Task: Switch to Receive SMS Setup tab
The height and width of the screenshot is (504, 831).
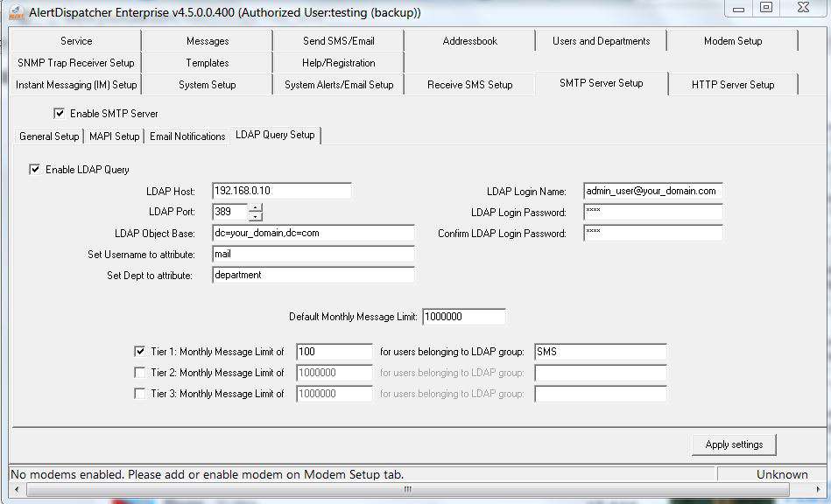Action: click(470, 84)
